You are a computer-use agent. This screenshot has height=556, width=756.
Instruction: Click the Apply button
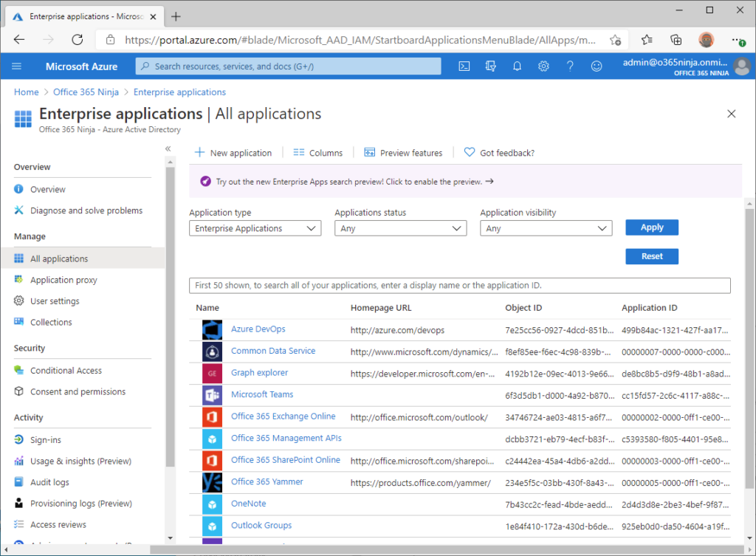tap(652, 227)
